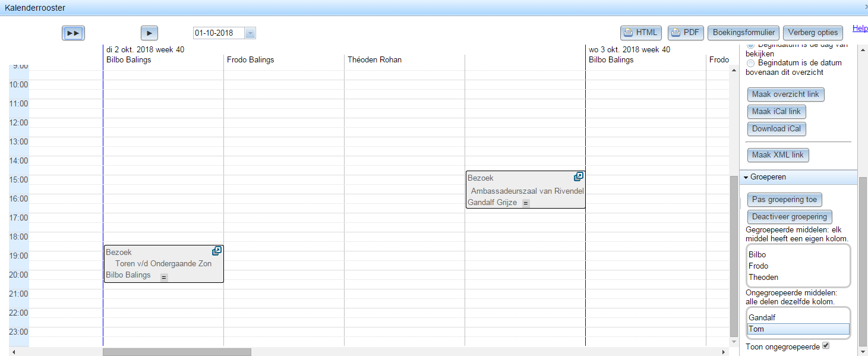Click the equals icon next to Gandalf Grijze
The image size is (868, 356).
point(526,203)
